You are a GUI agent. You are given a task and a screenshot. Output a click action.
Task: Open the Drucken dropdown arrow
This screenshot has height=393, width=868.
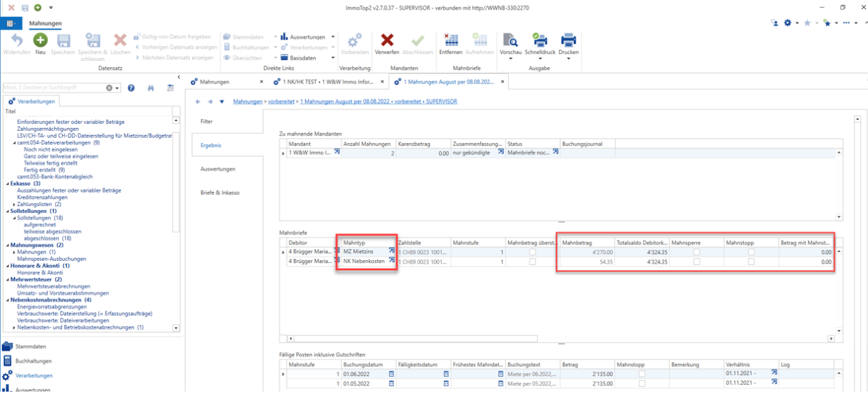(x=568, y=59)
